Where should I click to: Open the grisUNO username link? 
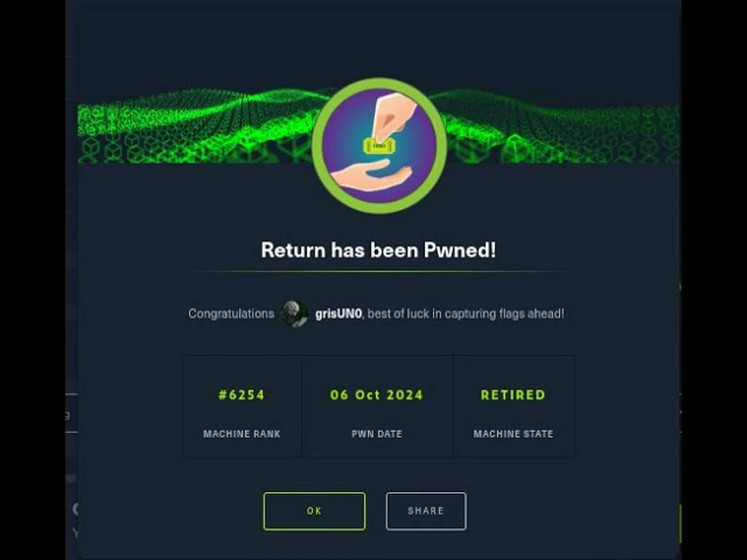[x=338, y=314]
